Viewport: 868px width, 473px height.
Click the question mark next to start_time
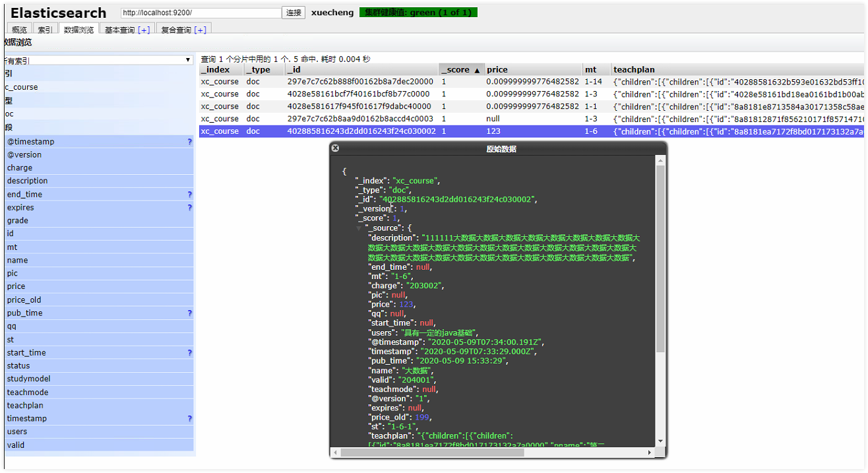[x=190, y=353]
